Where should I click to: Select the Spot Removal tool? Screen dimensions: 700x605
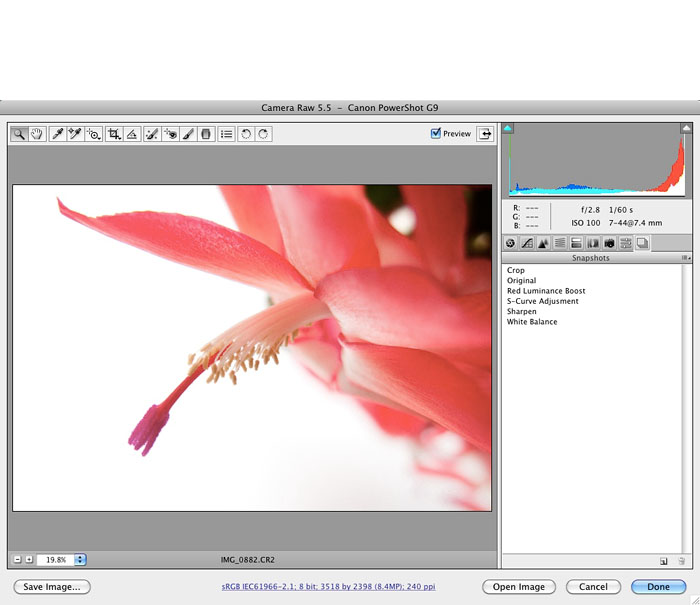pos(152,134)
